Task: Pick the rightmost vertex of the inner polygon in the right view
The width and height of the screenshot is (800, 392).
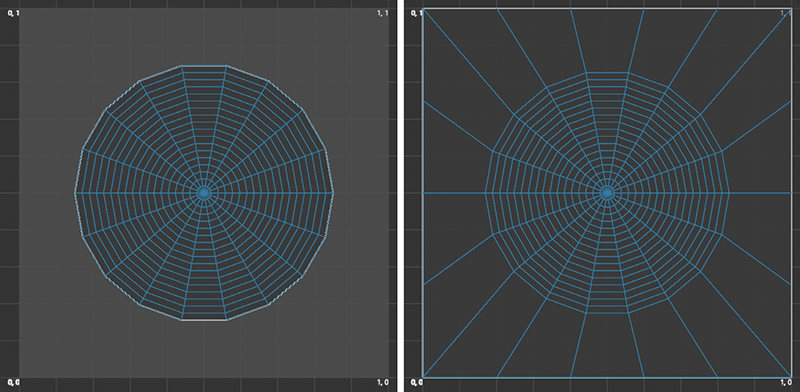Action: (730, 192)
